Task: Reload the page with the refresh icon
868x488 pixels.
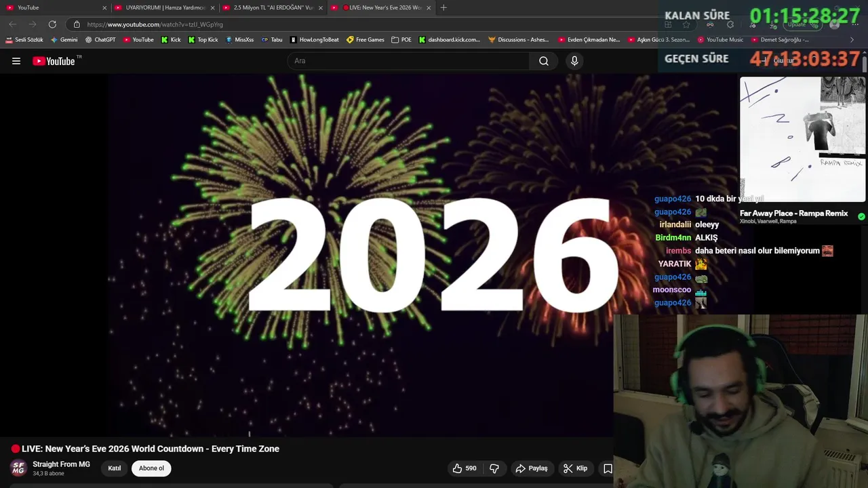Action: pos(52,24)
